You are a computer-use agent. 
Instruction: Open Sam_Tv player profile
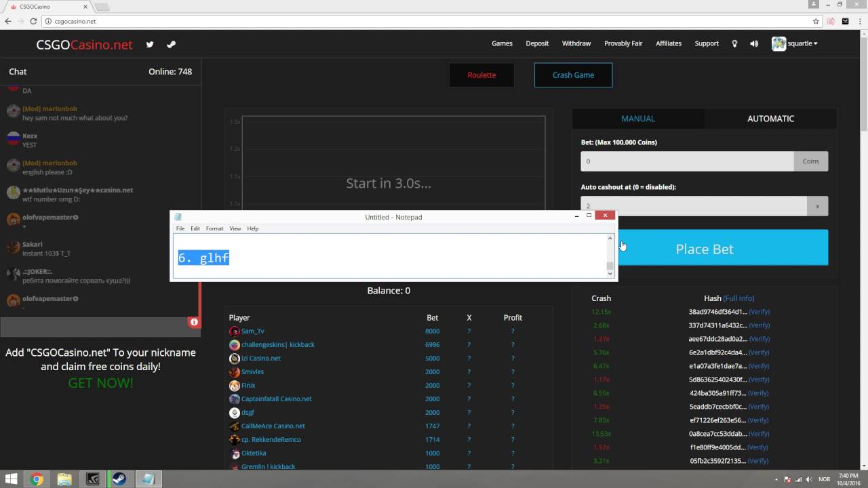(253, 331)
